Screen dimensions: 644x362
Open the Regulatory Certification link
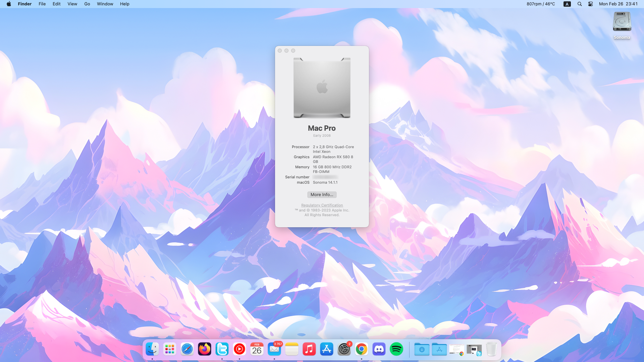[x=322, y=205]
